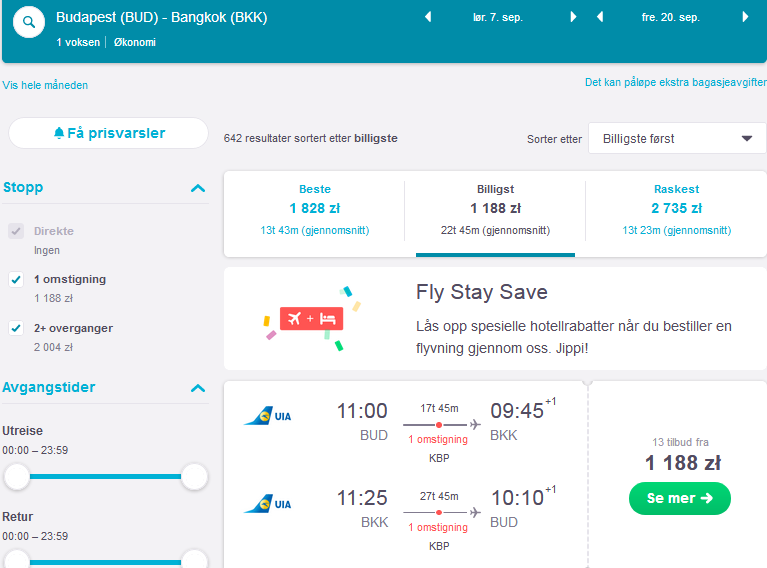Click the Se mer button
767x568 pixels.
point(679,499)
